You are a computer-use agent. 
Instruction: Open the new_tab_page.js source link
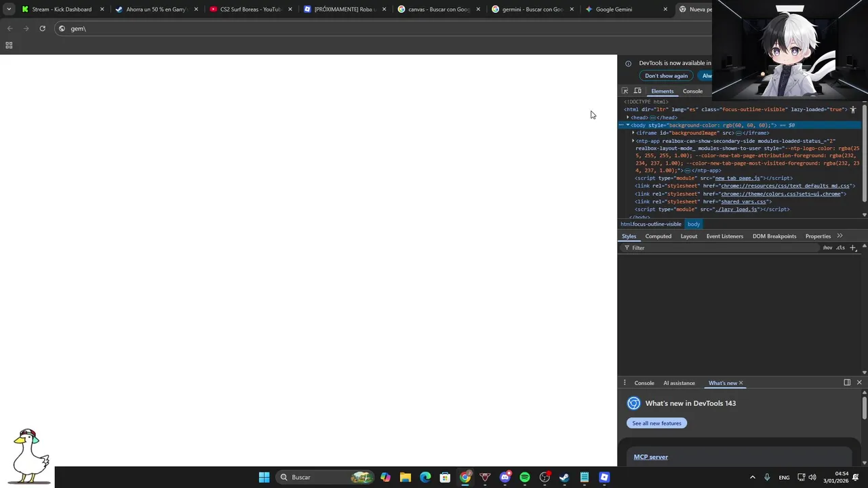738,178
